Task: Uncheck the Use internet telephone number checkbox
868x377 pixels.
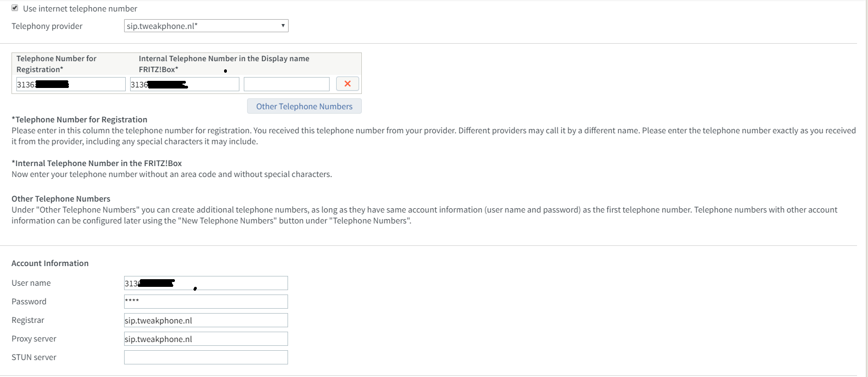Action: 15,8
